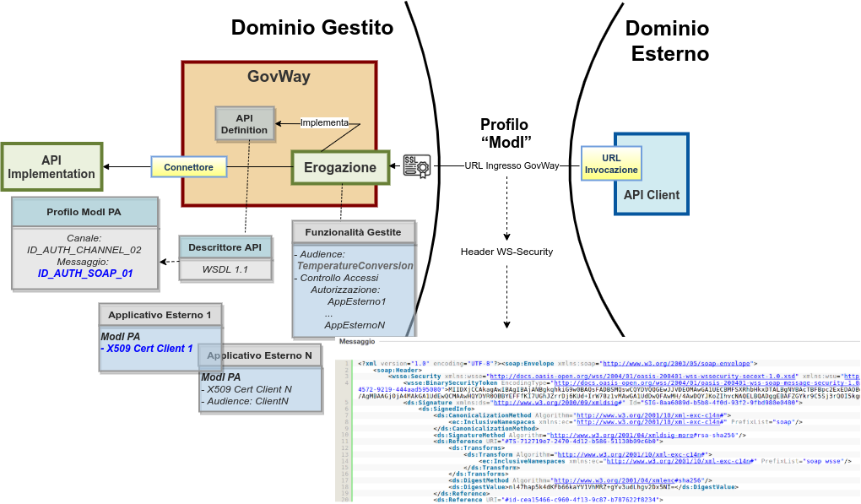The height and width of the screenshot is (504, 861).
Task: Click the URL Ingresso GovWay label
Action: click(512, 165)
